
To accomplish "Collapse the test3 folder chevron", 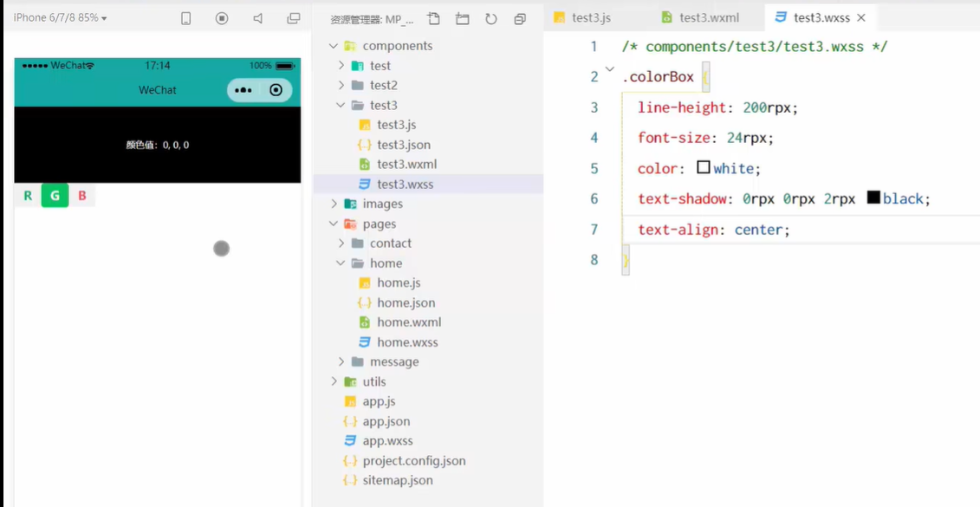I will point(341,105).
